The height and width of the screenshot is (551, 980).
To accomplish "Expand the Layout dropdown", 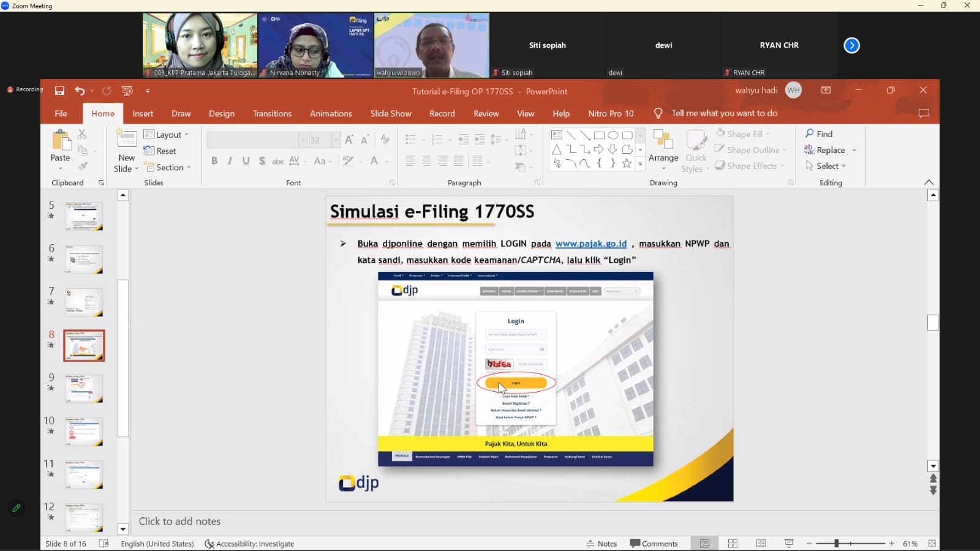I will click(x=167, y=135).
